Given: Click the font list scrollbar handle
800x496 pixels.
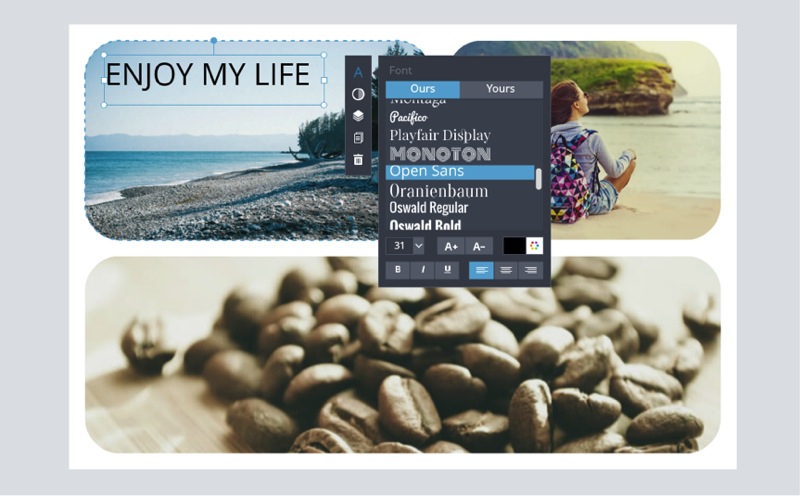Looking at the screenshot, I should click(538, 179).
